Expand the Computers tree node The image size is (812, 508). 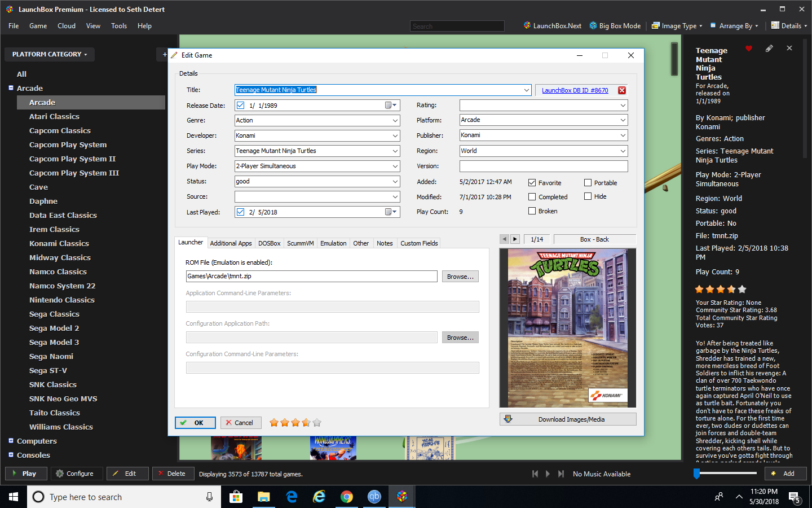tap(11, 441)
